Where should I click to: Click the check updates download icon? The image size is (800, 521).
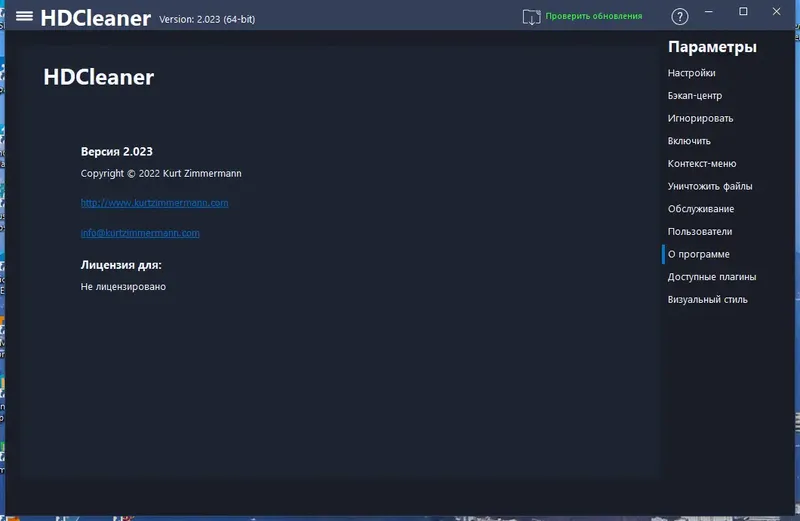pos(531,17)
